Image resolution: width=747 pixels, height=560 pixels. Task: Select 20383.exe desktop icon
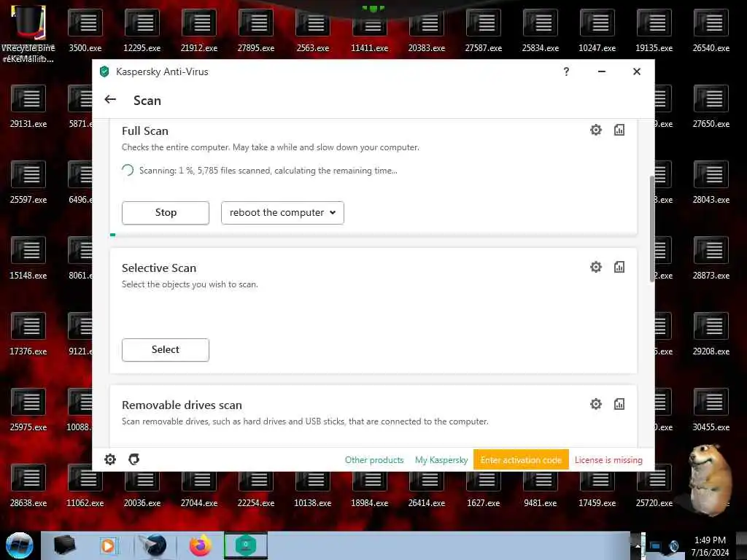pyautogui.click(x=426, y=31)
